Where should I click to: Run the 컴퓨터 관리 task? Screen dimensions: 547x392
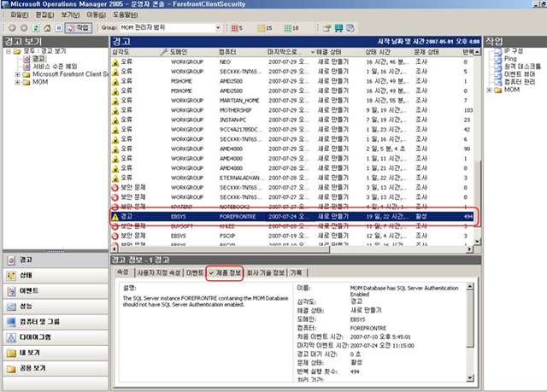point(520,82)
